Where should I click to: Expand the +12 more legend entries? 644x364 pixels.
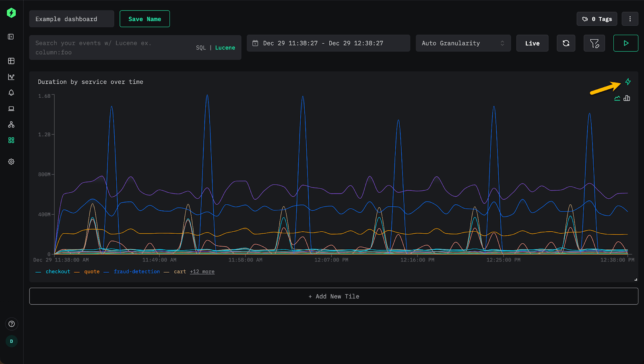(x=202, y=271)
